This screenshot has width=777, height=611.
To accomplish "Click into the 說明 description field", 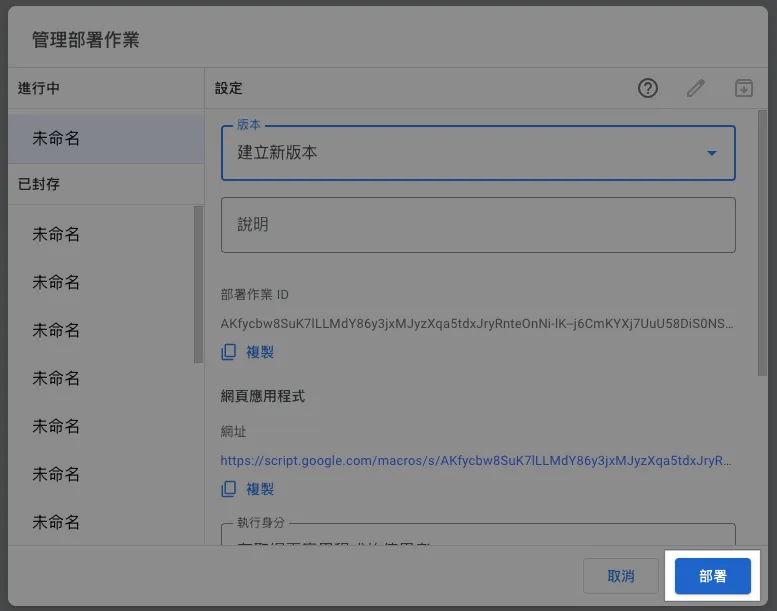I will pyautogui.click(x=478, y=225).
